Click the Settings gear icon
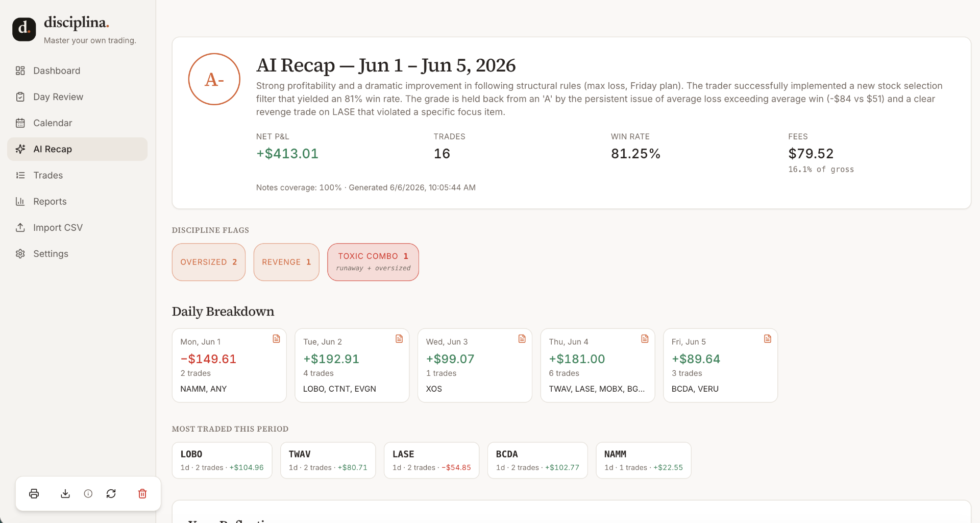Screen dimensions: 980x523 20,254
